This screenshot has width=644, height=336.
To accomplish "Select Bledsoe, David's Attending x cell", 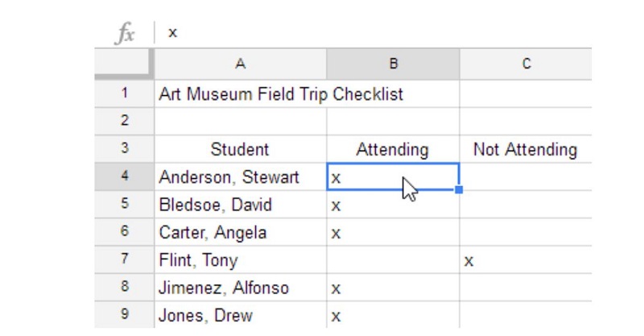I will (x=393, y=205).
